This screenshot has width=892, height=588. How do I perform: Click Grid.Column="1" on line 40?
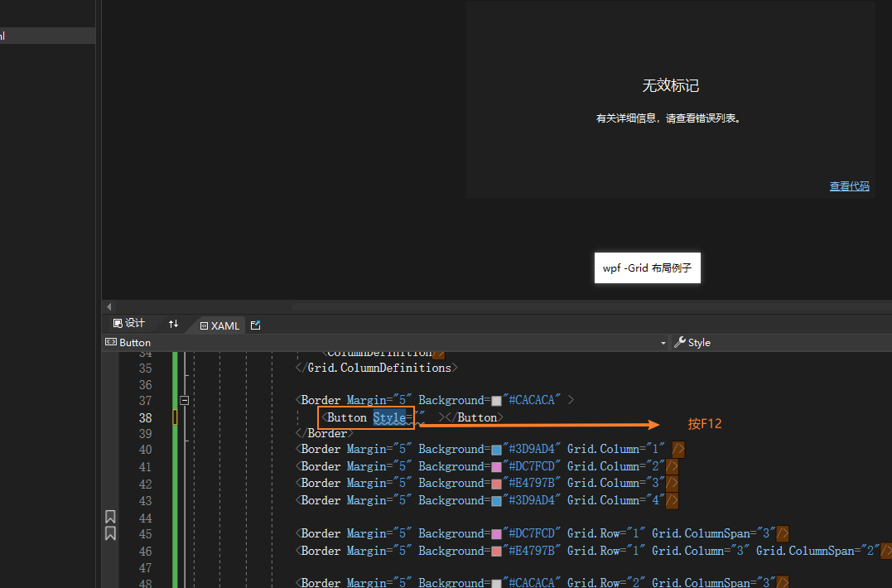click(616, 449)
